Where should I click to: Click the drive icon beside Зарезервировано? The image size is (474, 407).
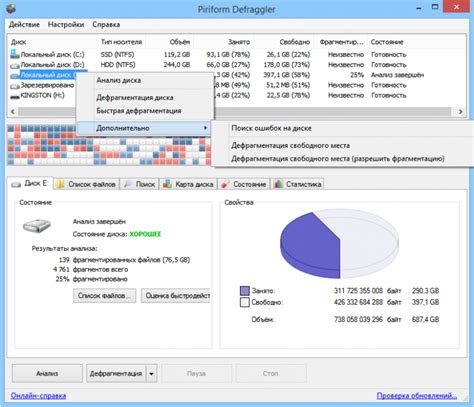pos(15,86)
